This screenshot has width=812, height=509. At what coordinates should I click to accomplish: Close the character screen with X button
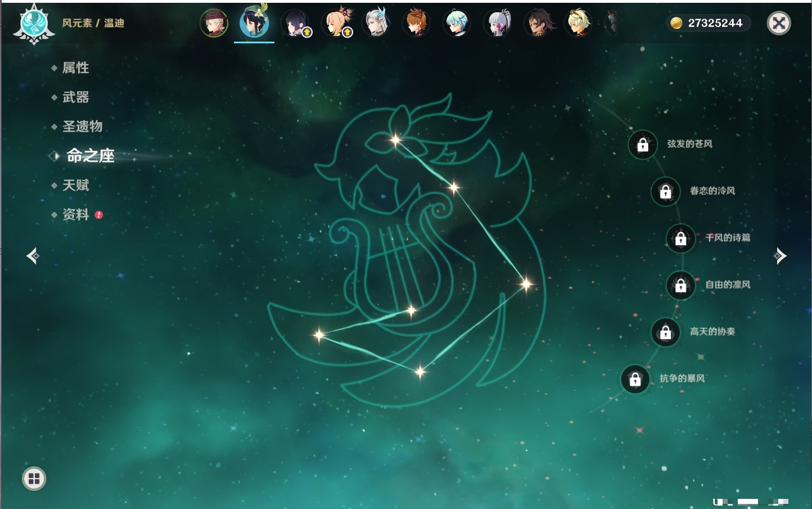[779, 23]
